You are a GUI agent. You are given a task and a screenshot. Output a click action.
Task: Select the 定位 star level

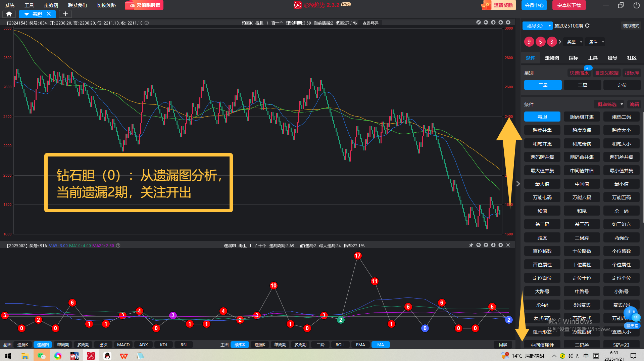622,85
